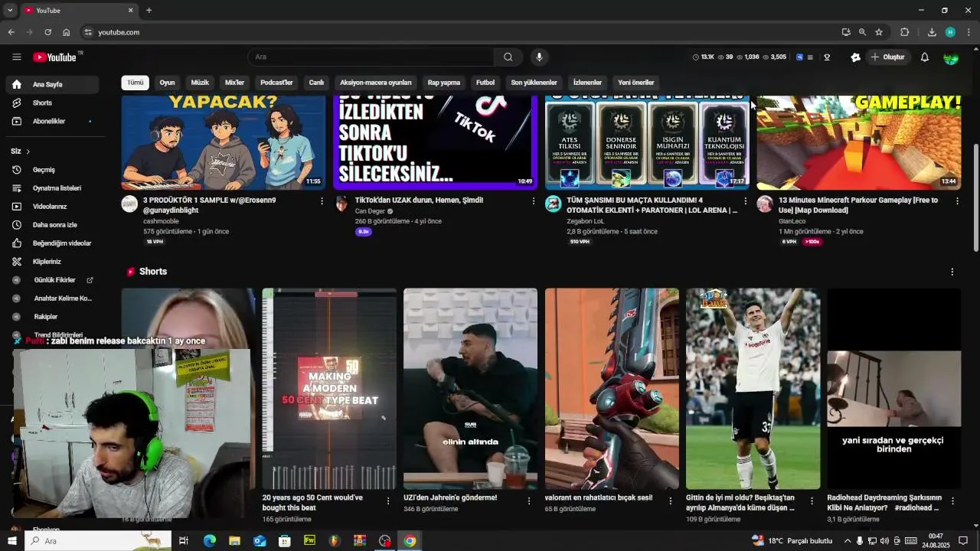980x551 pixels.
Task: Open Klipleriniz in sidebar
Action: (x=52, y=262)
